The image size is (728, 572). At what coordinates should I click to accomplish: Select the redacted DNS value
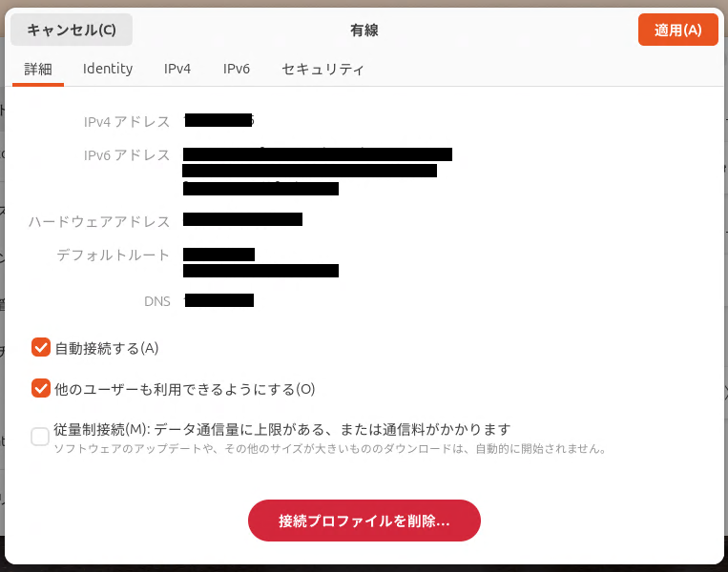coord(218,300)
